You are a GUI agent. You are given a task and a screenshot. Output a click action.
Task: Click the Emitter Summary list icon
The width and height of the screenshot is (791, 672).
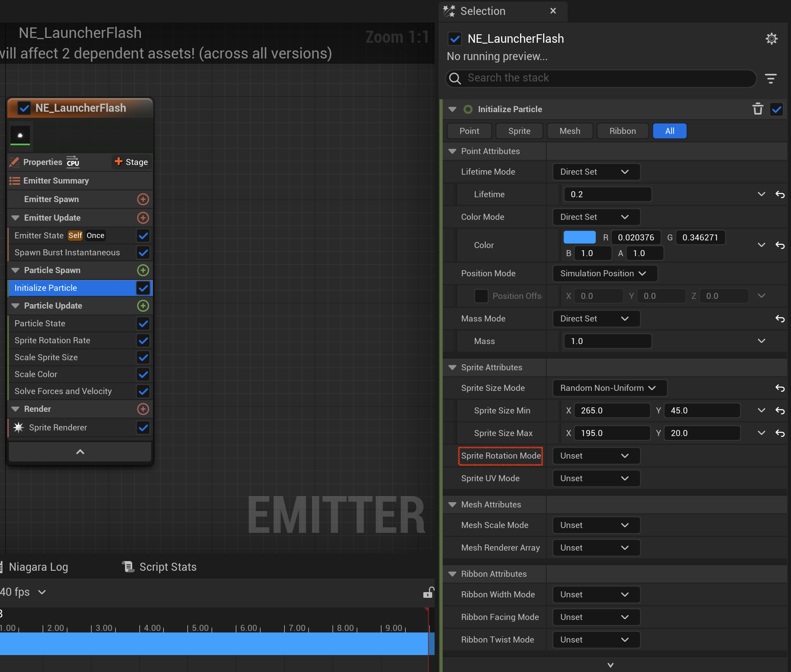pyautogui.click(x=15, y=181)
